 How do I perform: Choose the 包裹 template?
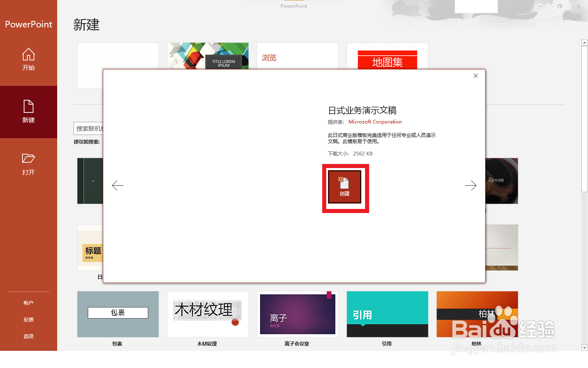point(118,314)
